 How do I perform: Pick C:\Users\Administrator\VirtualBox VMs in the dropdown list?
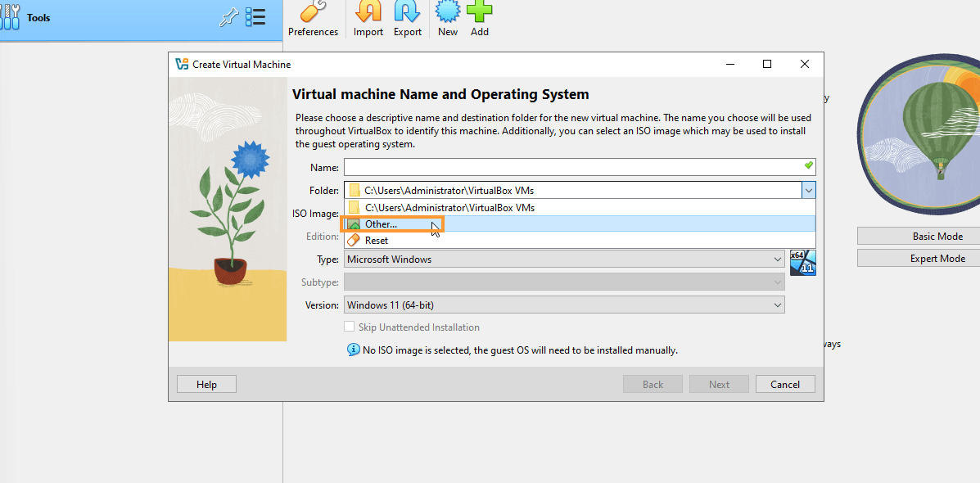(x=579, y=207)
